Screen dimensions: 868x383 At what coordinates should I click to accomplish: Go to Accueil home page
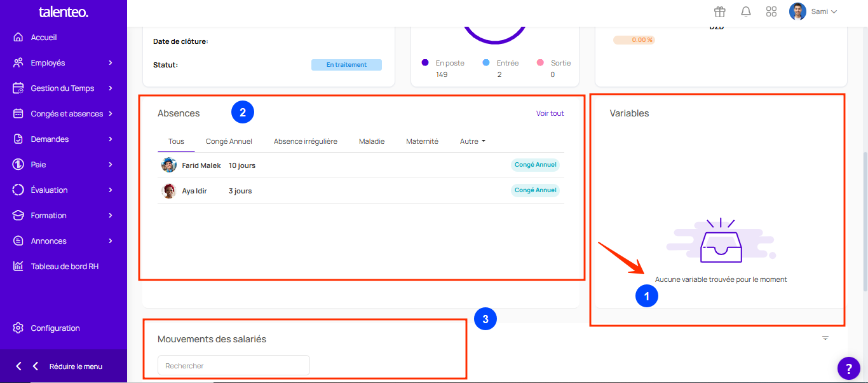44,38
